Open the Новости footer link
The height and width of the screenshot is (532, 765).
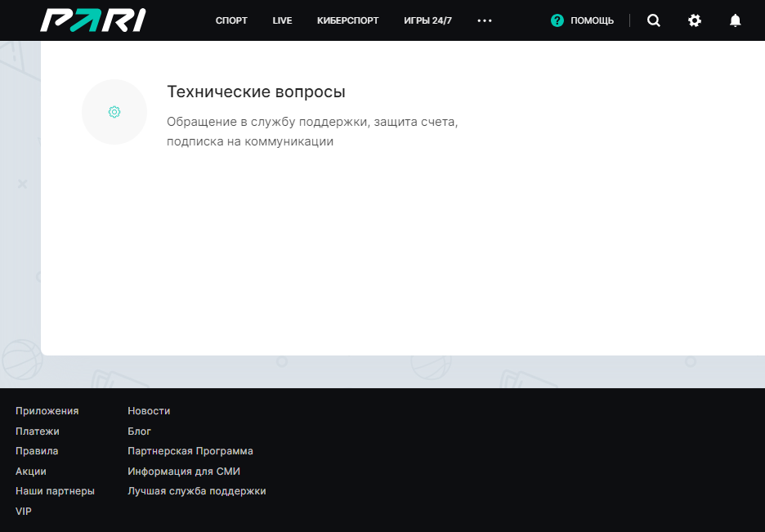[149, 411]
